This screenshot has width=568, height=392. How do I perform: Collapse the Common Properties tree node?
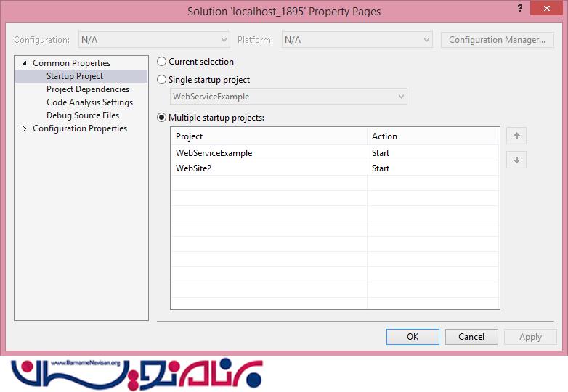[x=24, y=63]
